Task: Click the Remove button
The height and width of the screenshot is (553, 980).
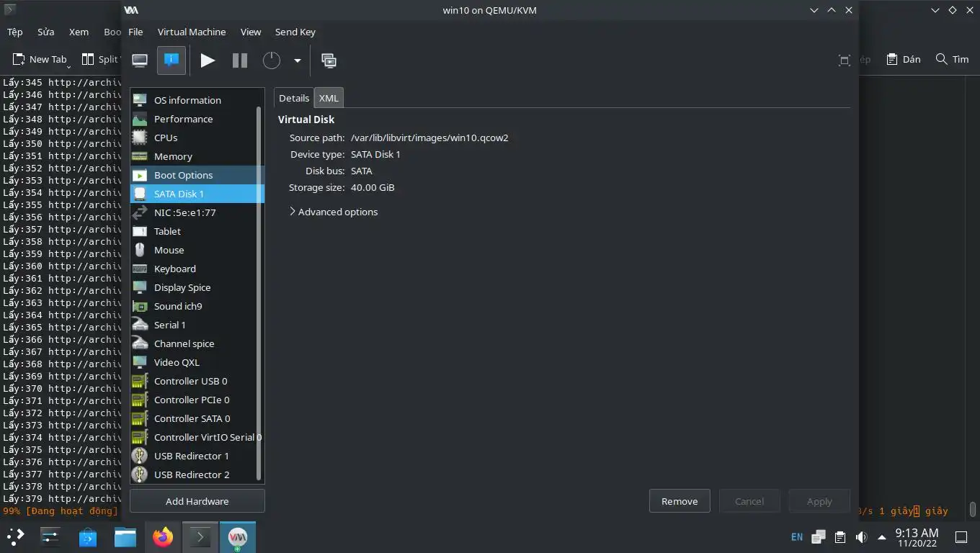Action: [x=680, y=501]
